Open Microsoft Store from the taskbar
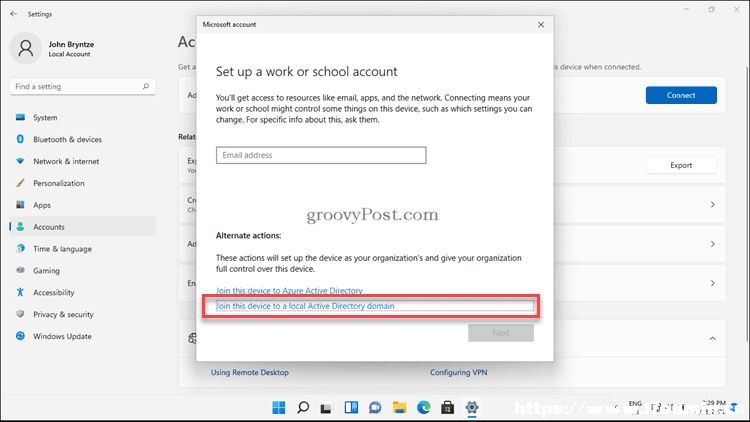The width and height of the screenshot is (750, 422). pos(448,408)
